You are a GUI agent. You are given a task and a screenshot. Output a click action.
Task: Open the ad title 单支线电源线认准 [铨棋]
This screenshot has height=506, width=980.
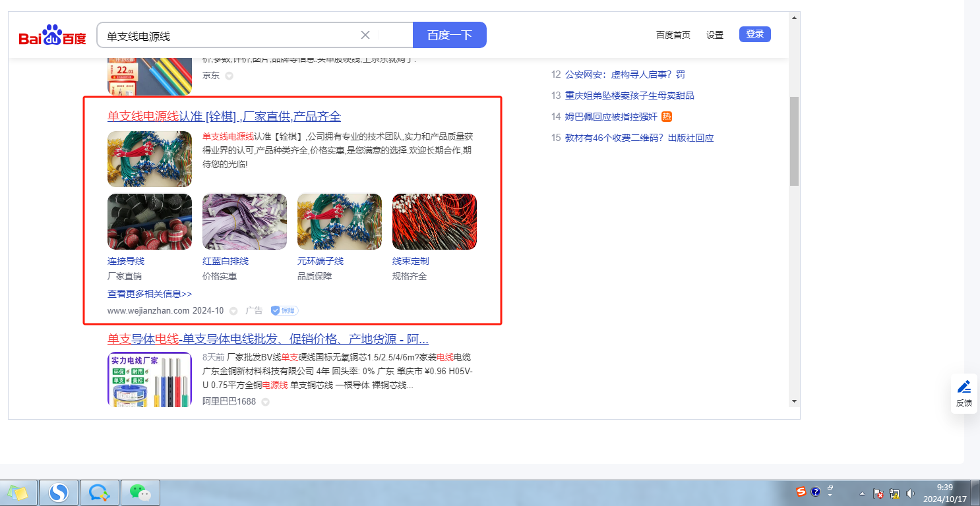(x=224, y=117)
